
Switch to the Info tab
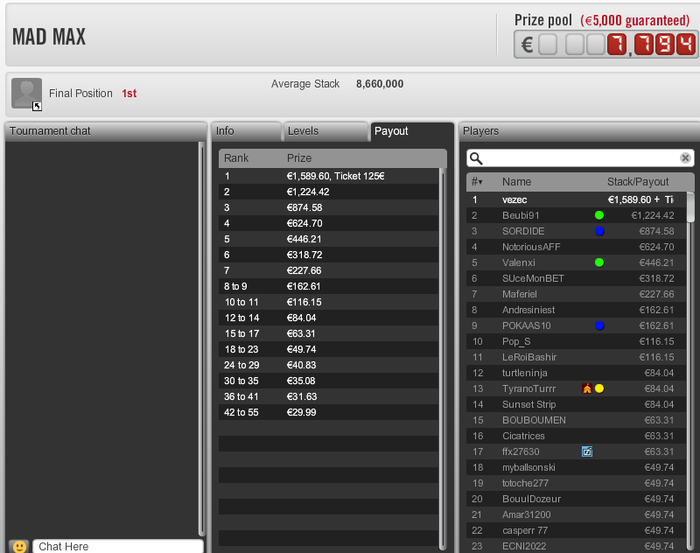tap(246, 131)
